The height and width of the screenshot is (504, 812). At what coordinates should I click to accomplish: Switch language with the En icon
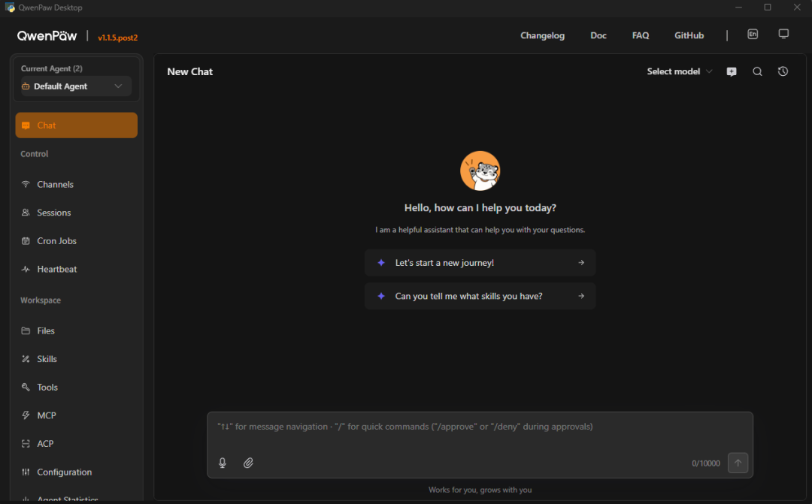(x=753, y=34)
